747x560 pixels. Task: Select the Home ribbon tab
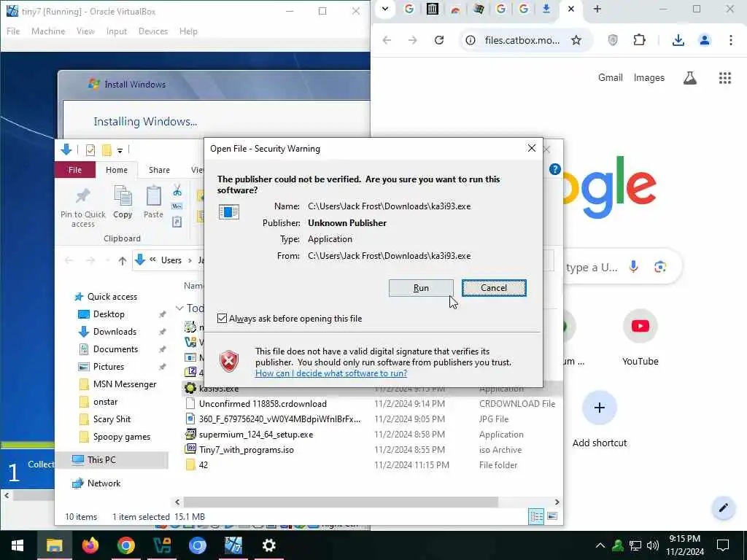tap(116, 170)
